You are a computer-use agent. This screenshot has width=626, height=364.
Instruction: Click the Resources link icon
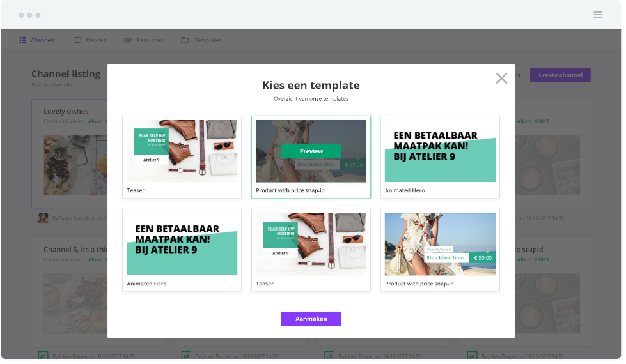[x=128, y=40]
